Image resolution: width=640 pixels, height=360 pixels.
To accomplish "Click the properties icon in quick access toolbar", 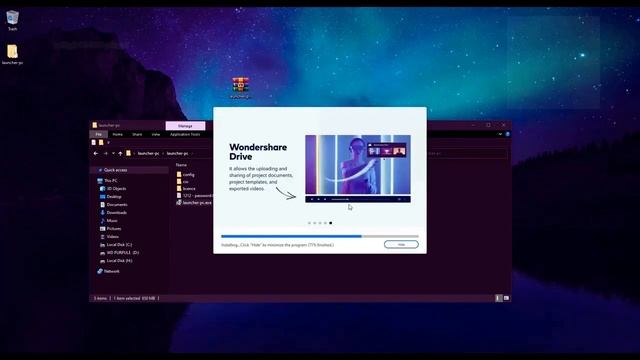I will point(94,142).
